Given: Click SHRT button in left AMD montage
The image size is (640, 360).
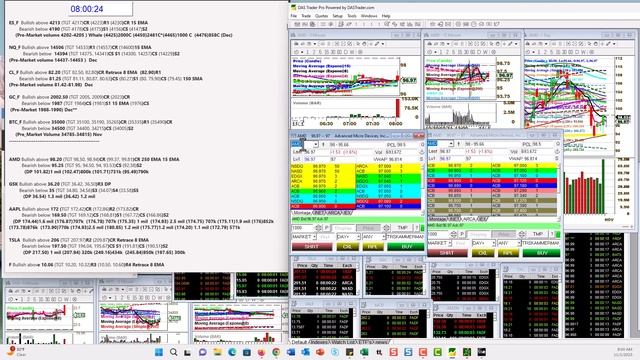Looking at the screenshot, I should click(x=312, y=247).
